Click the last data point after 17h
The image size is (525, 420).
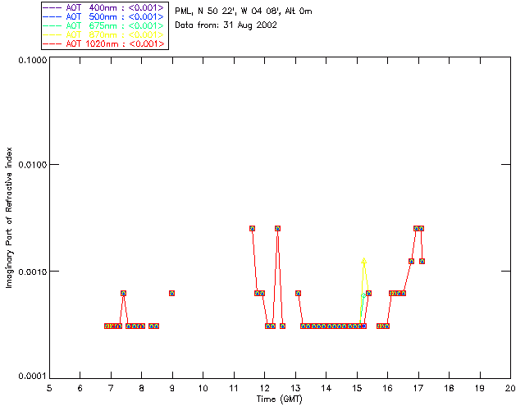422,261
